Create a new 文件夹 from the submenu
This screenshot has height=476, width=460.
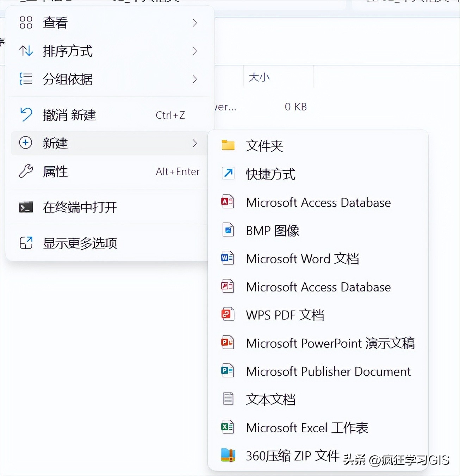click(x=318, y=145)
